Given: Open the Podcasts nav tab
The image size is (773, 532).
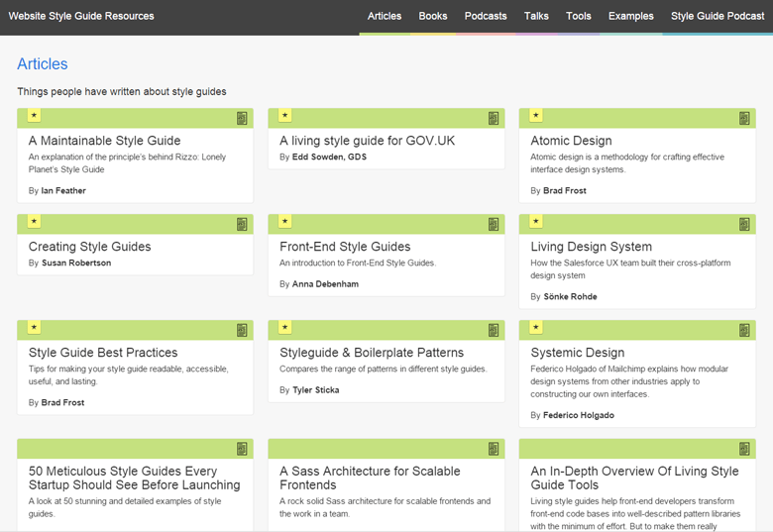Looking at the screenshot, I should tap(486, 16).
